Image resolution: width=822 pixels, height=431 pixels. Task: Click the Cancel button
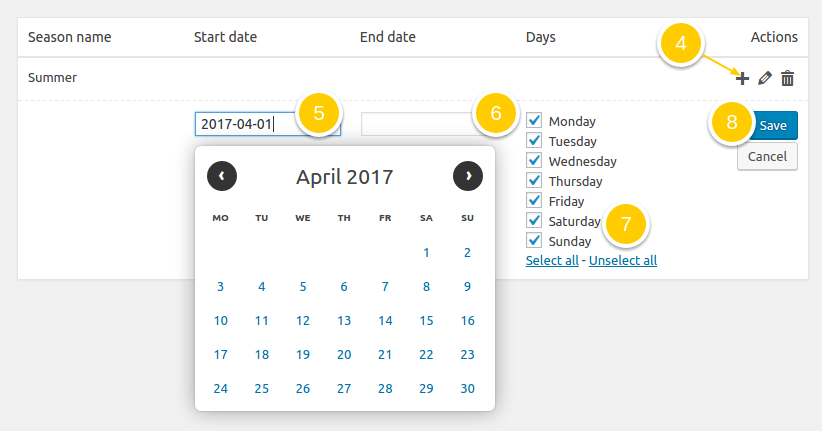pyautogui.click(x=767, y=157)
